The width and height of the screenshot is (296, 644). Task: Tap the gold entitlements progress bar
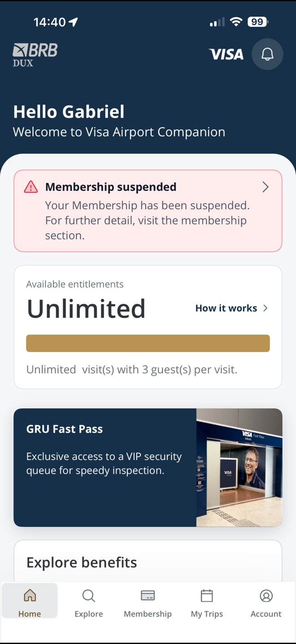click(148, 343)
